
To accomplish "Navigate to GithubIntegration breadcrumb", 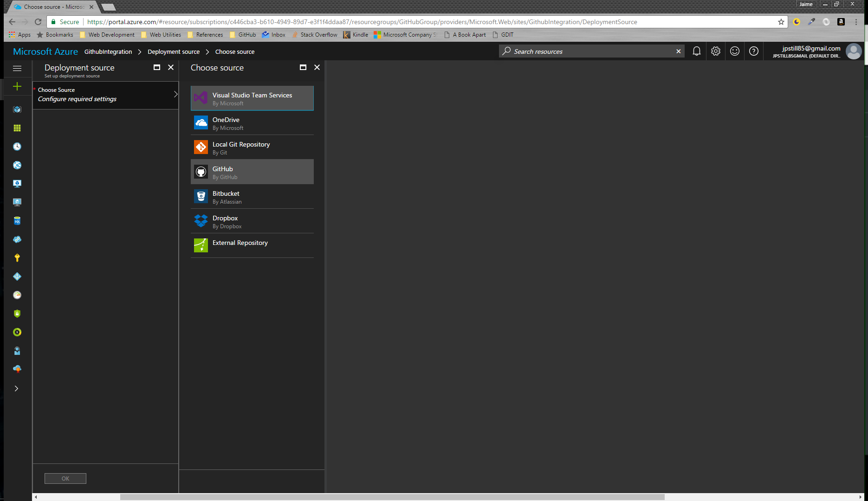I will [x=108, y=52].
